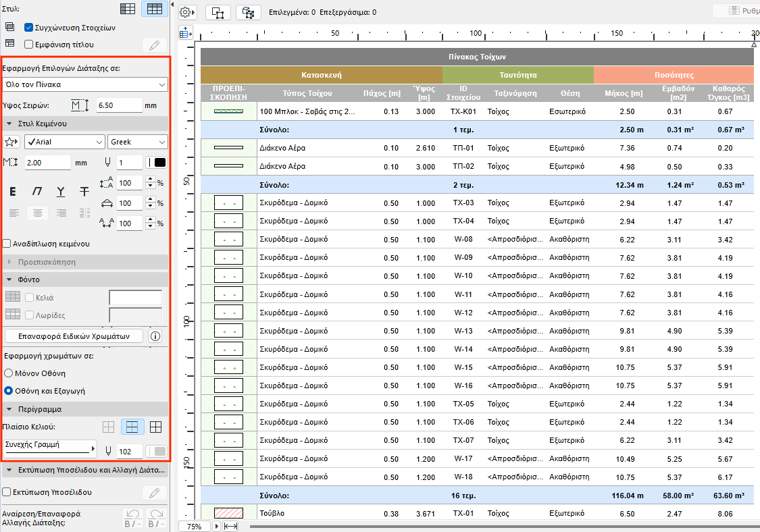The image size is (760, 532).
Task: Click the select in 2D view icon
Action: pos(218,12)
